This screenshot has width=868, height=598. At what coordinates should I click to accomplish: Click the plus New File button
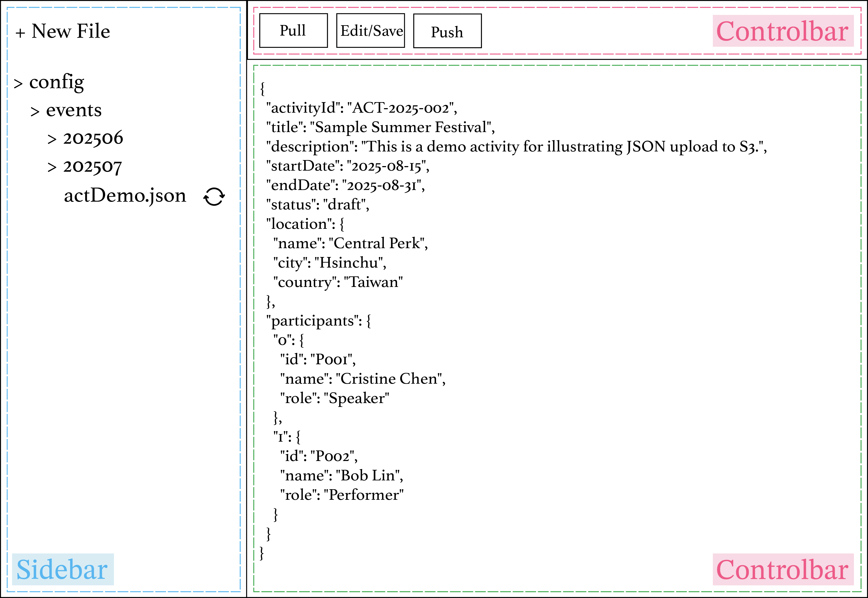click(62, 31)
